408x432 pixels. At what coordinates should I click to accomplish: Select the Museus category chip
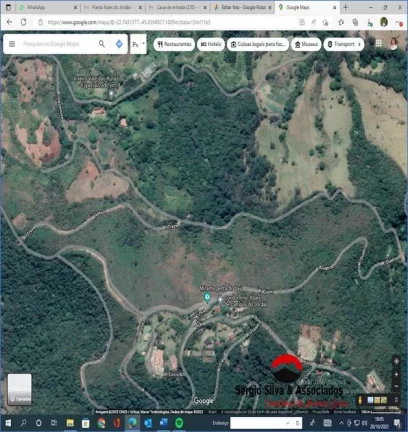306,44
